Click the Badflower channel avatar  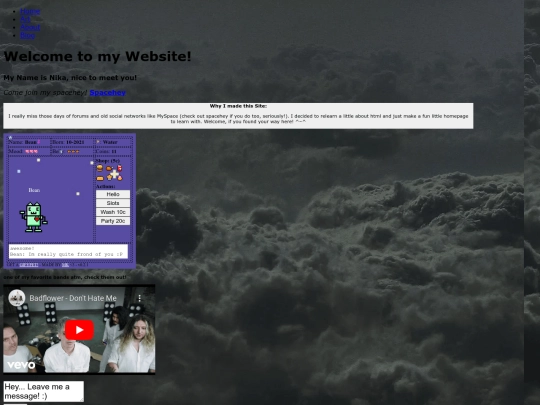[x=17, y=298]
